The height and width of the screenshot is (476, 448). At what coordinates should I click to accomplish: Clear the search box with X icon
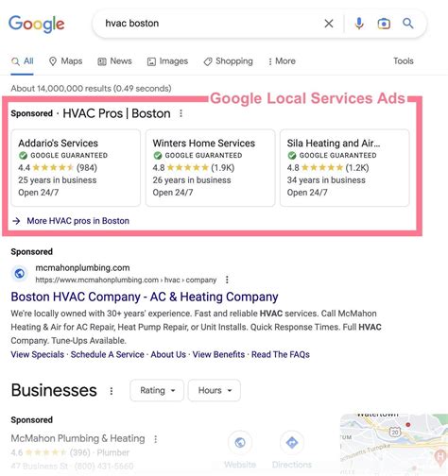pyautogui.click(x=329, y=24)
